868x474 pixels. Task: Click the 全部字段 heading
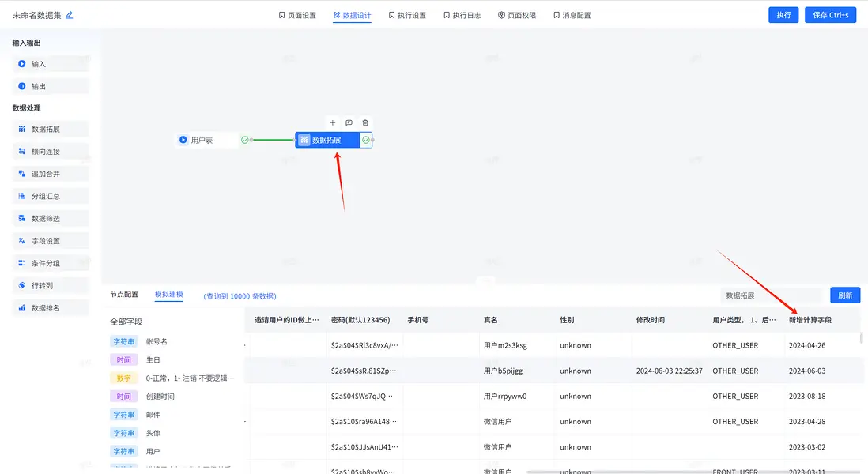click(x=126, y=322)
